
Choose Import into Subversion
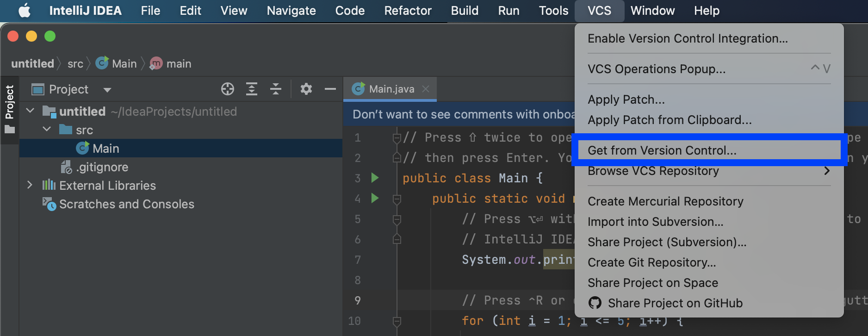coord(709,222)
